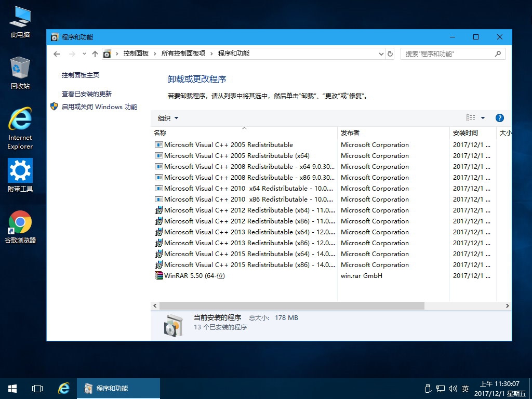532x399 pixels.
Task: Expand the chevron before 控制面板 in the breadcrumb
Action: [117, 54]
